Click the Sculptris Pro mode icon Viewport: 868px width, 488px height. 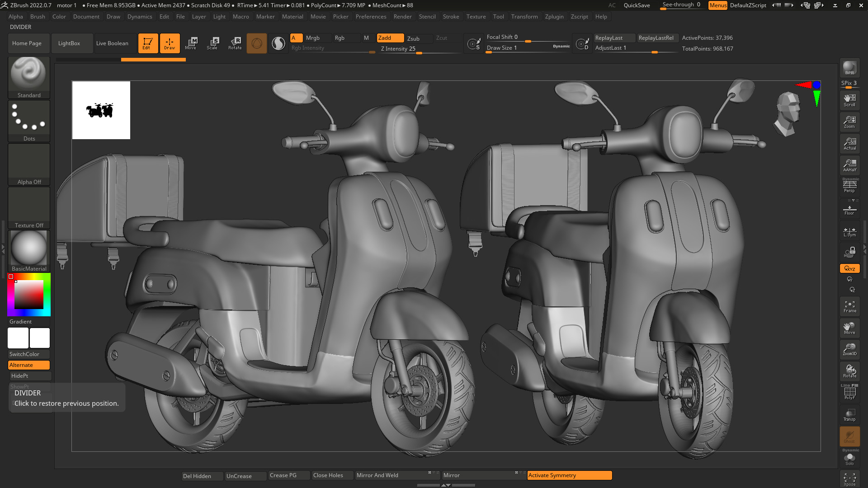tap(278, 43)
